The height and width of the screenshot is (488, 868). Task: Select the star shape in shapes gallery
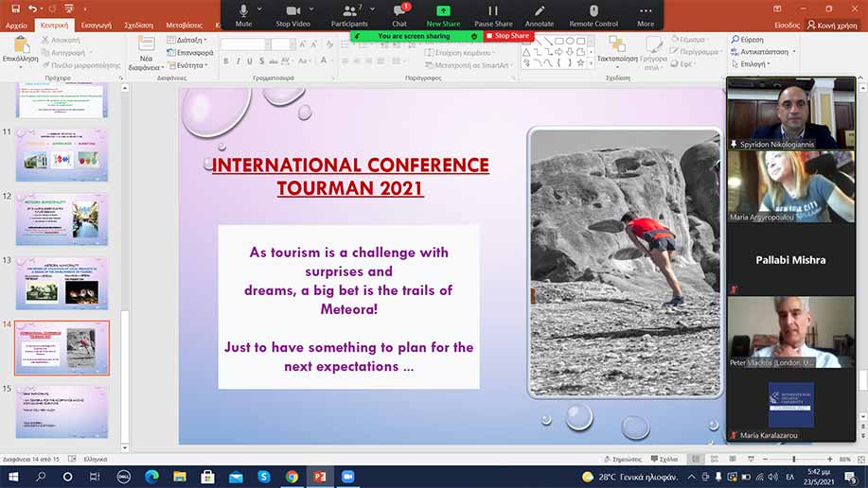(x=580, y=63)
